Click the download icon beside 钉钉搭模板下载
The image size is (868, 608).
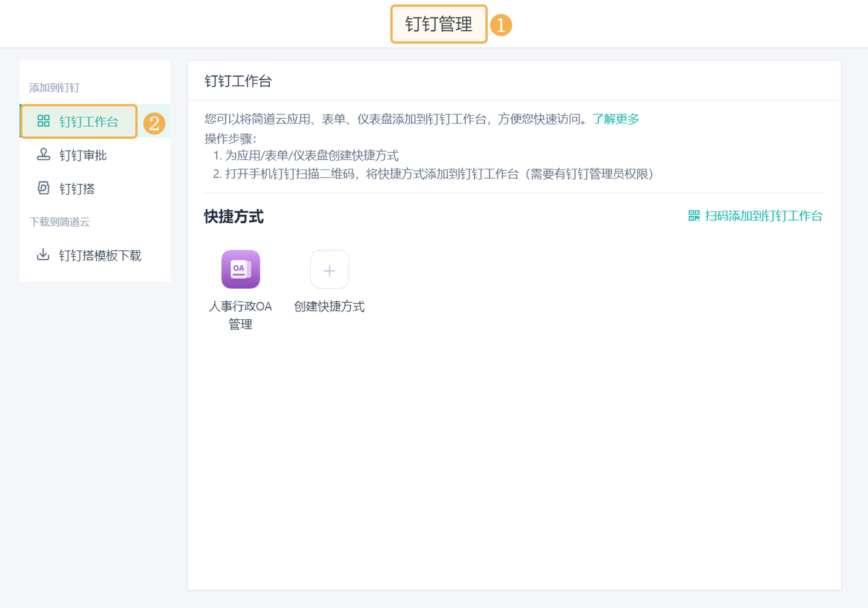[x=43, y=255]
